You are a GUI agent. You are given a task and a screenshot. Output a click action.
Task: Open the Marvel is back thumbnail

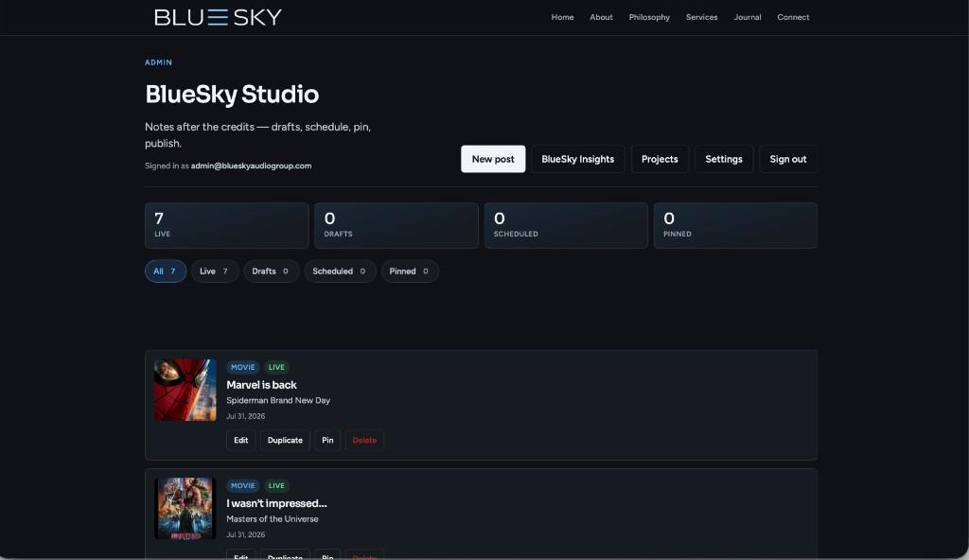click(x=185, y=390)
